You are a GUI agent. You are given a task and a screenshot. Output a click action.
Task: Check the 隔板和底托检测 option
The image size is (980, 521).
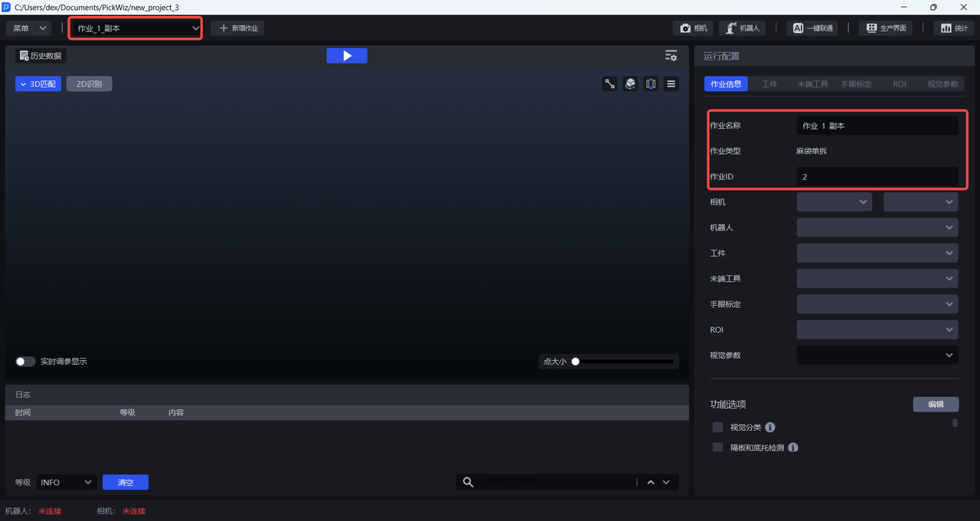pyautogui.click(x=717, y=447)
